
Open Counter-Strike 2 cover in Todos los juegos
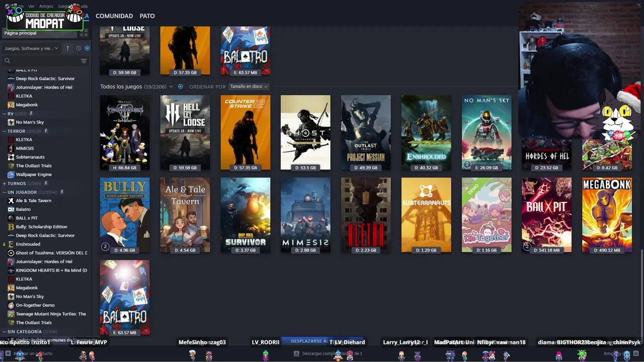tap(246, 133)
